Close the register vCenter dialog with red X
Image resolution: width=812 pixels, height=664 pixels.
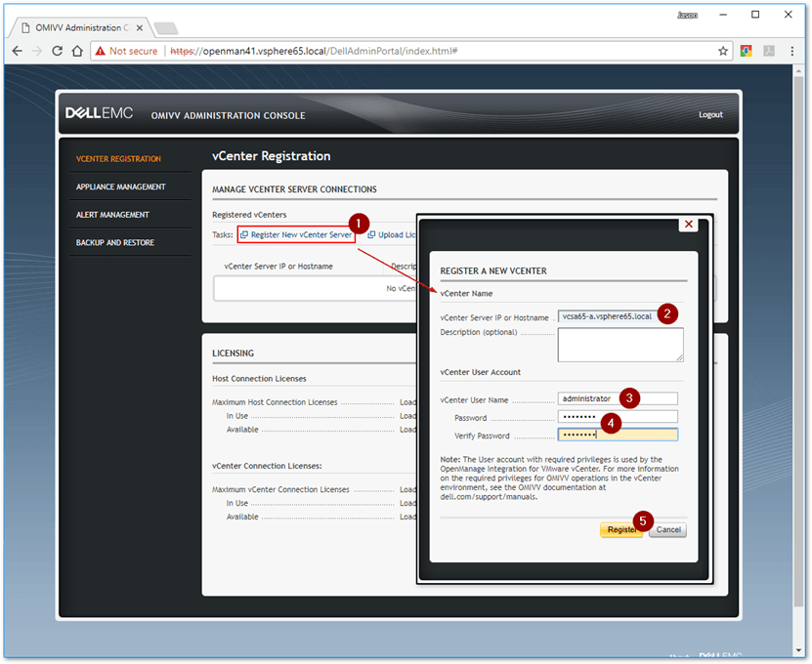pyautogui.click(x=688, y=224)
